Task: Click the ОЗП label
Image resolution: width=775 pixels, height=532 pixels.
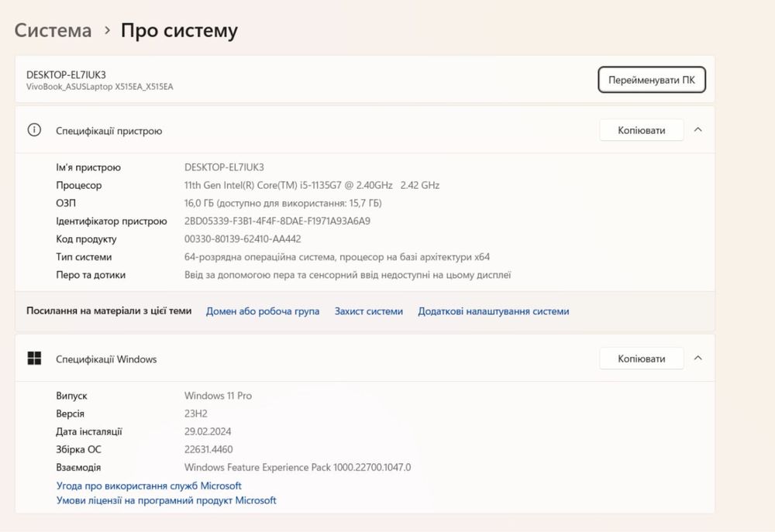Action: [66, 203]
